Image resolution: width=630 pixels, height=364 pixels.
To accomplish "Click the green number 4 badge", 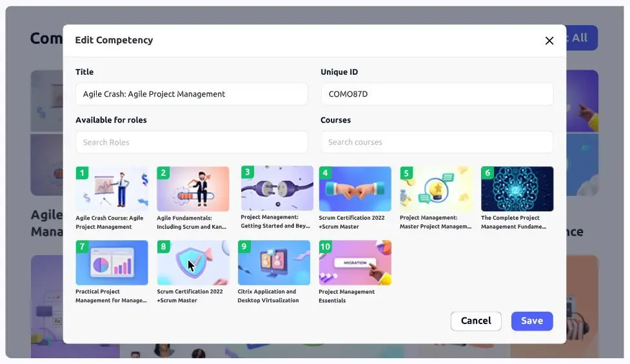I will coord(325,173).
